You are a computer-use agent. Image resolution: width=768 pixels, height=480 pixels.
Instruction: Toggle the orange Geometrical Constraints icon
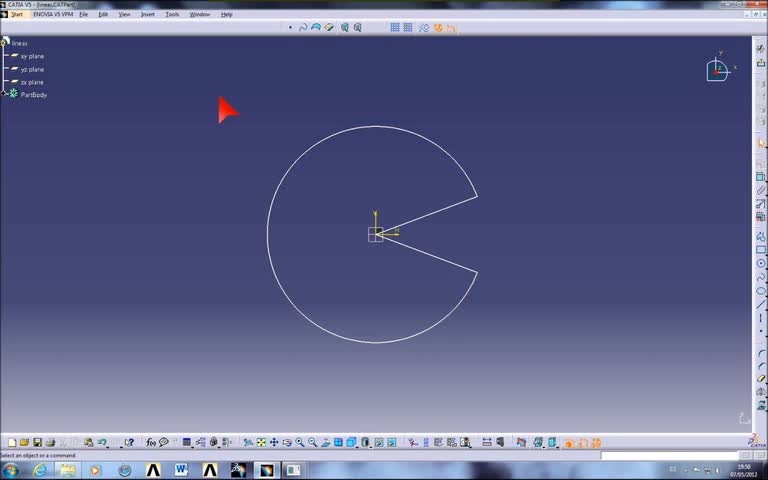(438, 28)
